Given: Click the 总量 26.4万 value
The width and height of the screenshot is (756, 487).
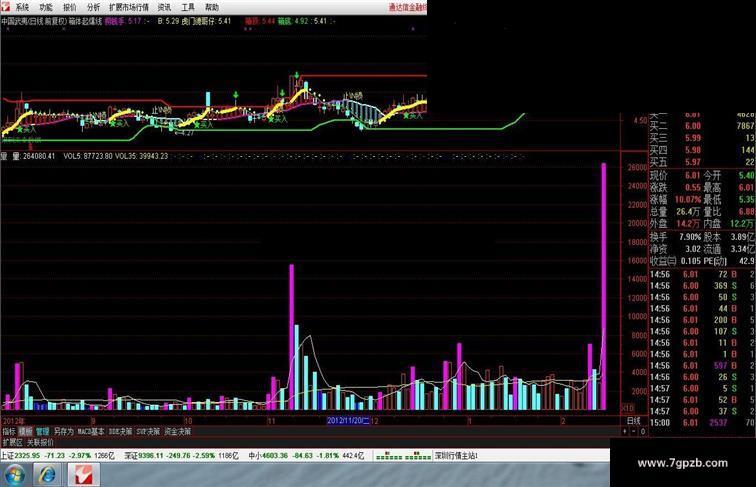Looking at the screenshot, I should (688, 212).
